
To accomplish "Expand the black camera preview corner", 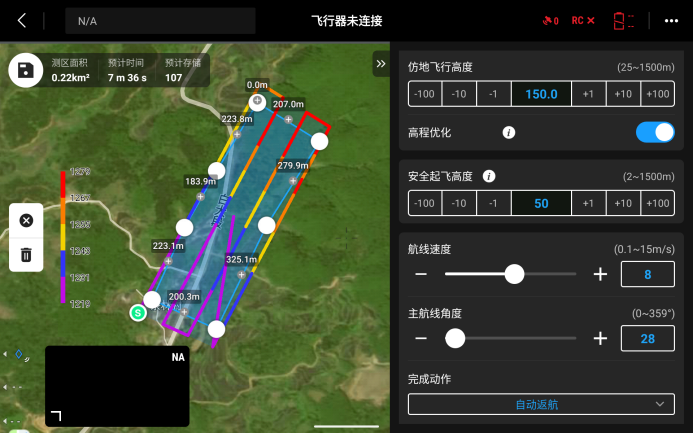I will (56, 415).
